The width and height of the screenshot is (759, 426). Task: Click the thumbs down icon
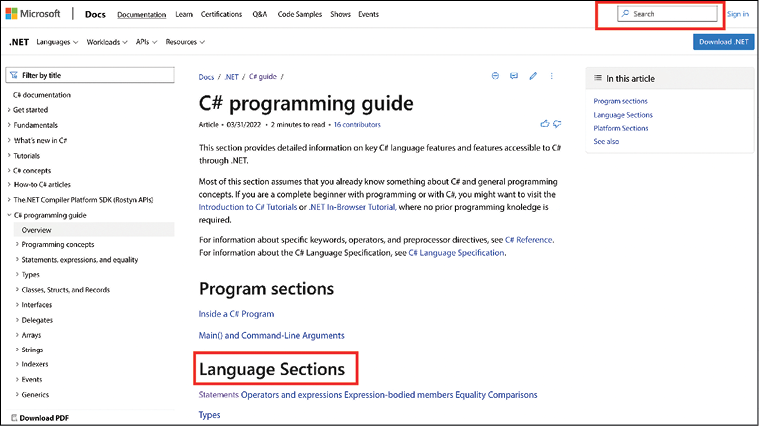(557, 124)
